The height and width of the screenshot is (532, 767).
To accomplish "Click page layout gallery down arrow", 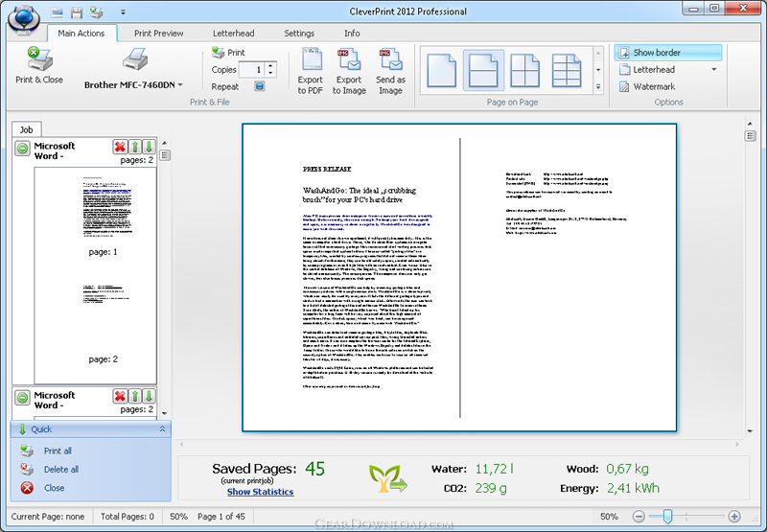I will click(x=598, y=70).
